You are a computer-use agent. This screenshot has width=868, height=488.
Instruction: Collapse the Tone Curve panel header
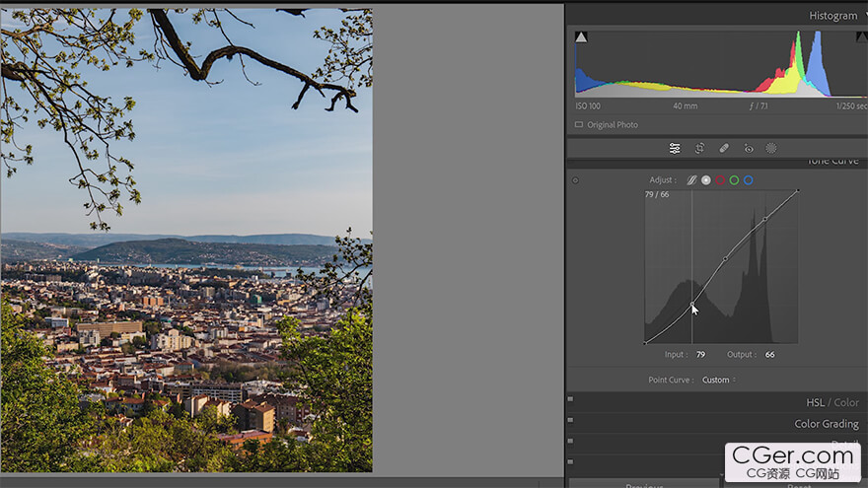[833, 161]
